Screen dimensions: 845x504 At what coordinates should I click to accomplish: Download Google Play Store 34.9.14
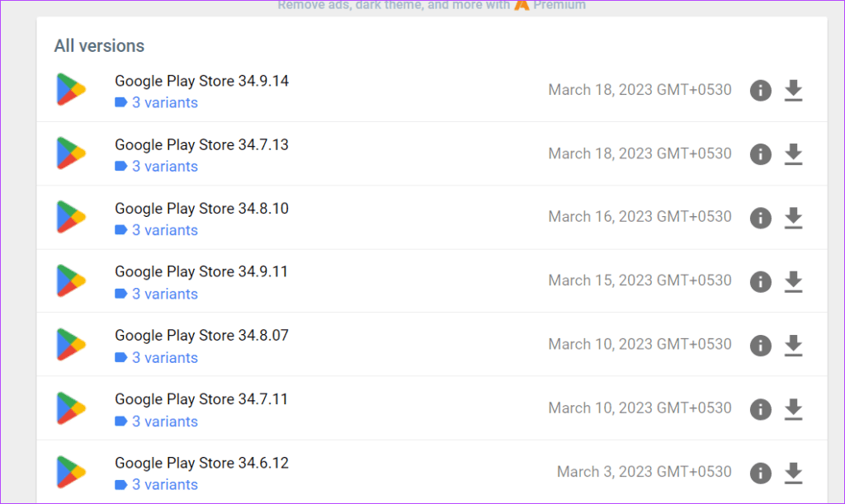pos(793,90)
